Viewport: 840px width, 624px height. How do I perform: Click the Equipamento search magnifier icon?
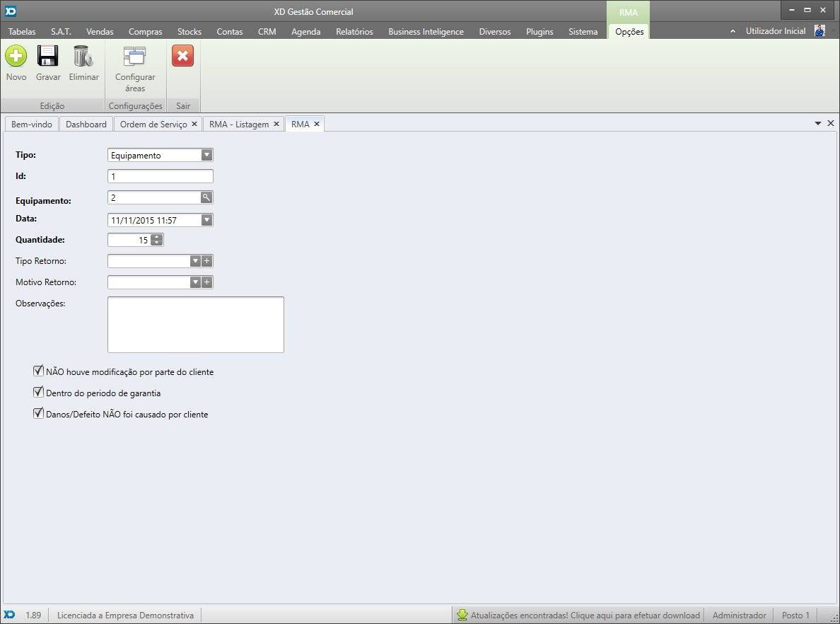[x=206, y=197]
